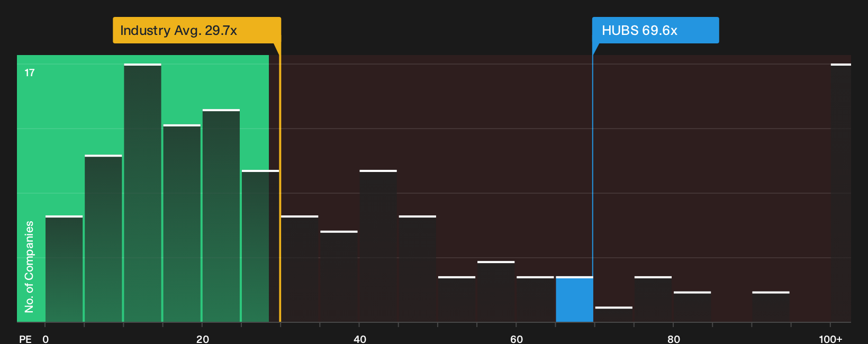This screenshot has height=344, width=868.
Task: Click the 55 to 60 PE bar
Action: click(496, 292)
